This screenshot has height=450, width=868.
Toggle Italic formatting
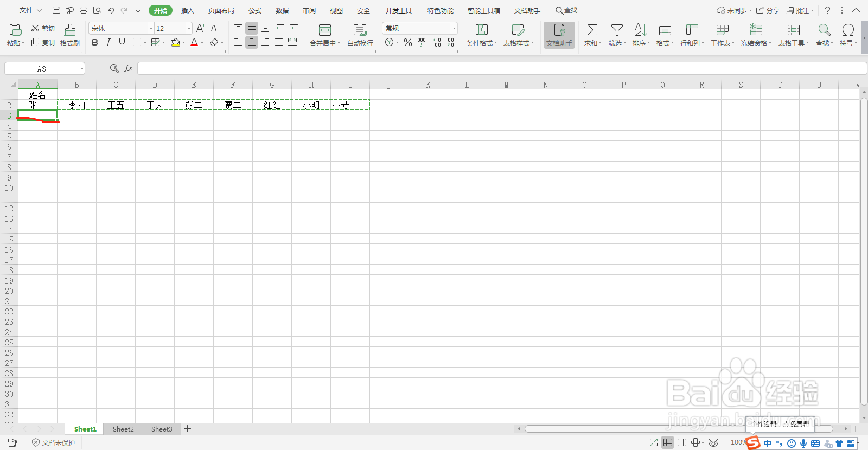108,42
